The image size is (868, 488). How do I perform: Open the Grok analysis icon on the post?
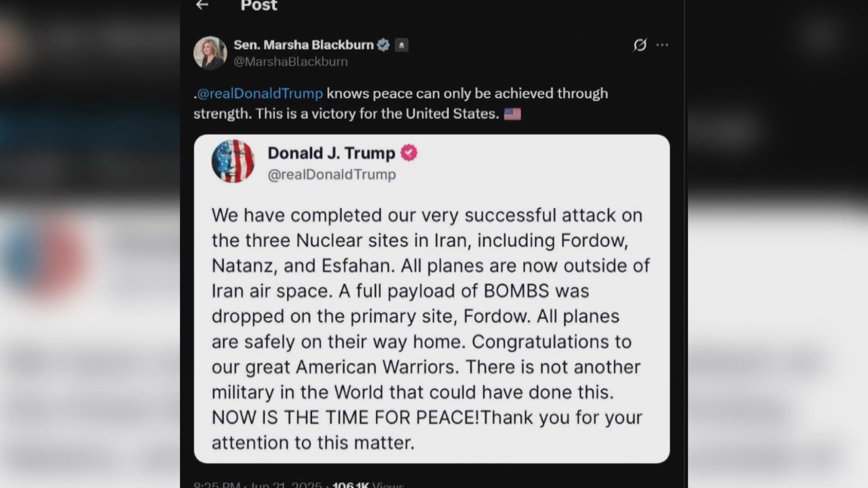tap(641, 45)
